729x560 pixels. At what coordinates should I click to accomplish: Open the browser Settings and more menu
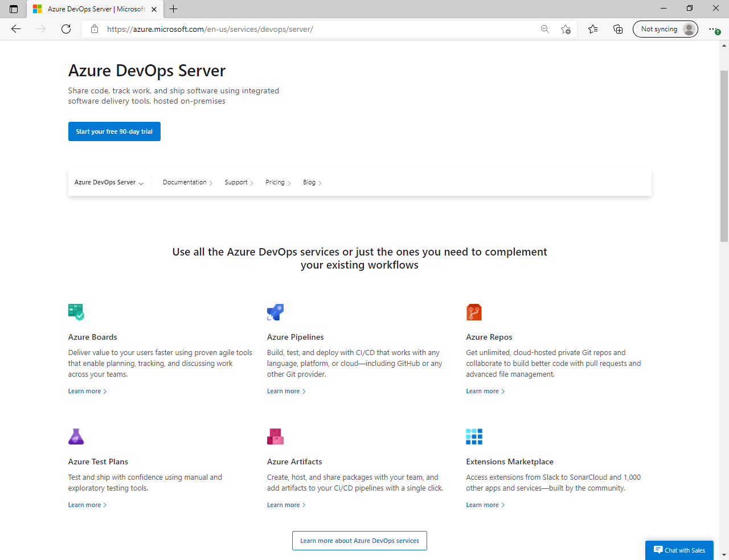[713, 29]
